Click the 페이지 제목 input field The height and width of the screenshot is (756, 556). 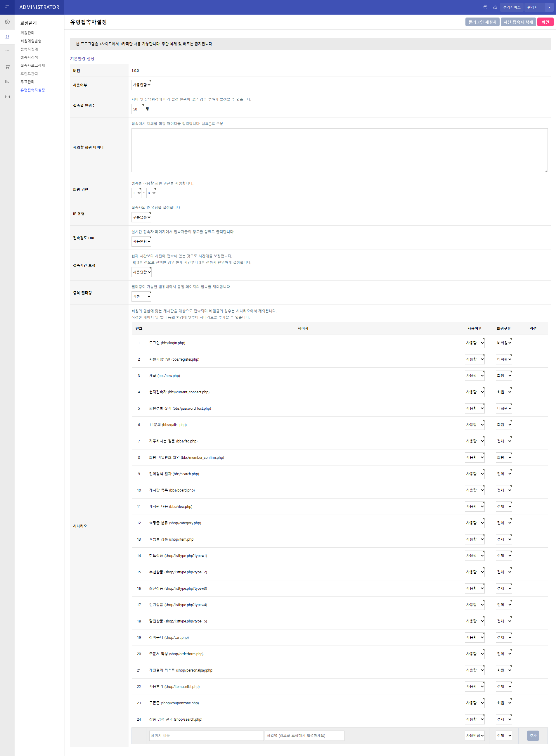pos(206,736)
